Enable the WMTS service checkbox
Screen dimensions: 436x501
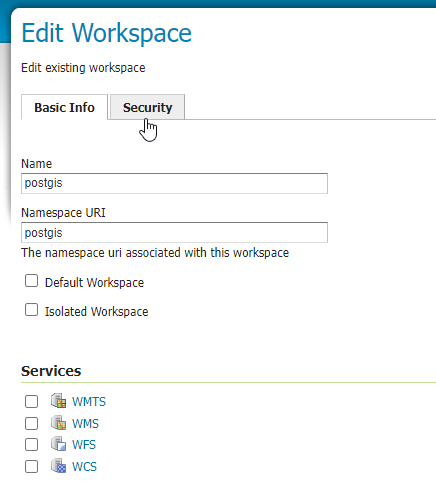point(31,401)
